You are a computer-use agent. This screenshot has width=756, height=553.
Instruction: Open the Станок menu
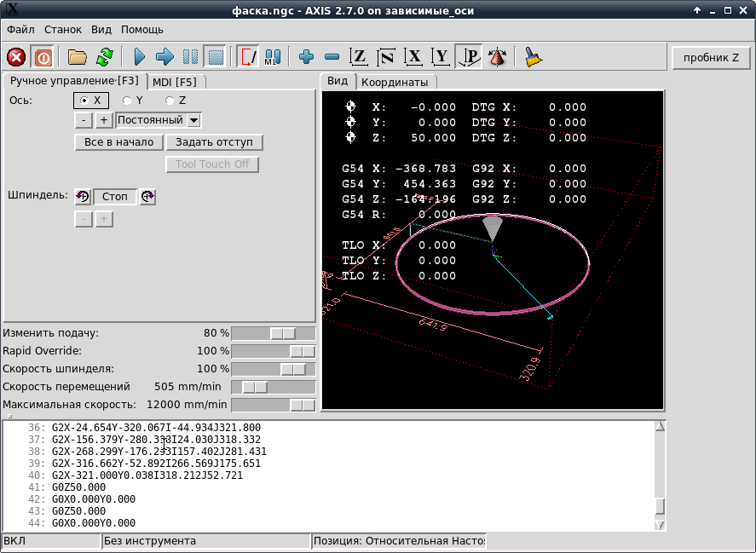[63, 29]
